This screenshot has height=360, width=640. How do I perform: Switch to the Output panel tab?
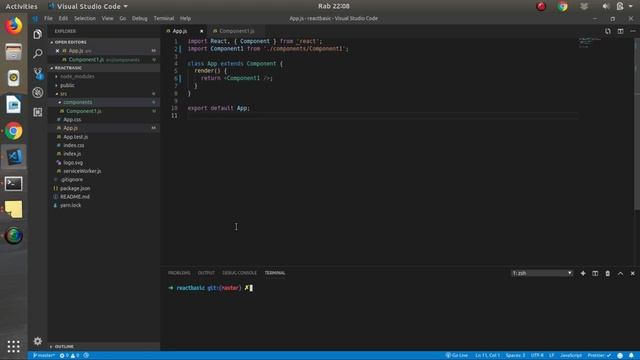point(206,273)
